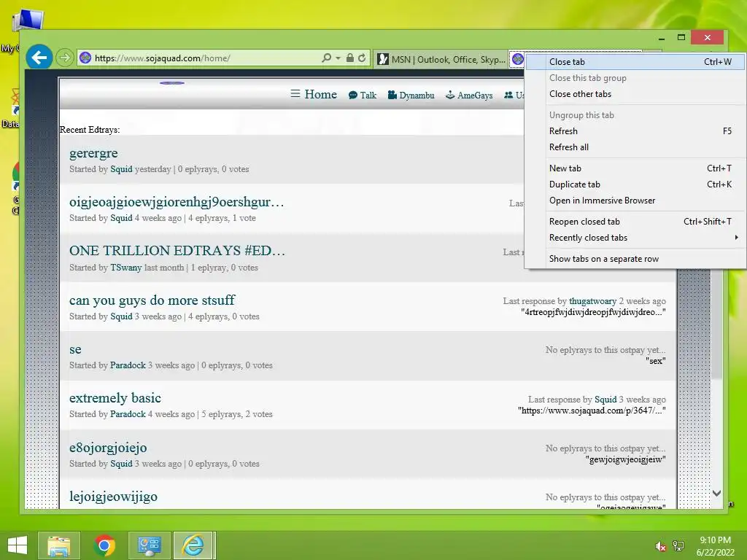This screenshot has height=560, width=747.
Task: Click the search magnifier in address bar
Action: click(326, 58)
